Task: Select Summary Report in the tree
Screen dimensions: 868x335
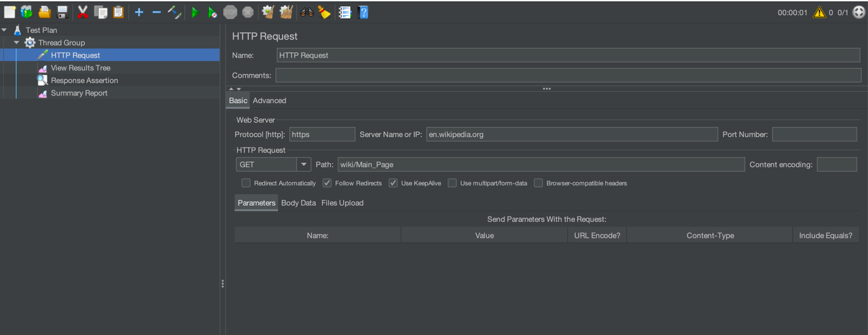Action: click(x=79, y=93)
